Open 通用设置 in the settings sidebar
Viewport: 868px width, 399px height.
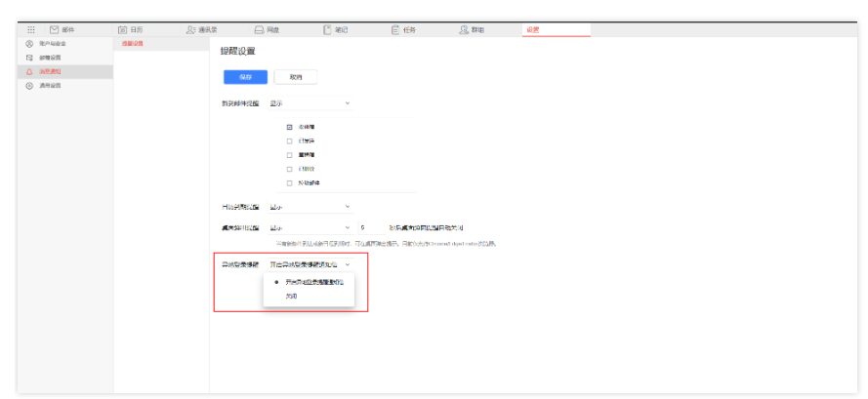coord(64,86)
